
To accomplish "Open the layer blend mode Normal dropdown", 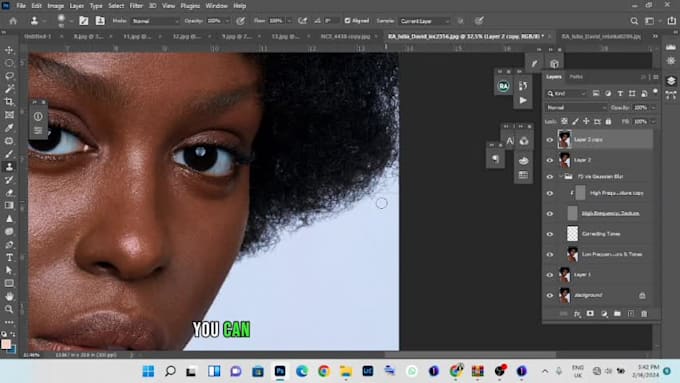I will tap(576, 108).
